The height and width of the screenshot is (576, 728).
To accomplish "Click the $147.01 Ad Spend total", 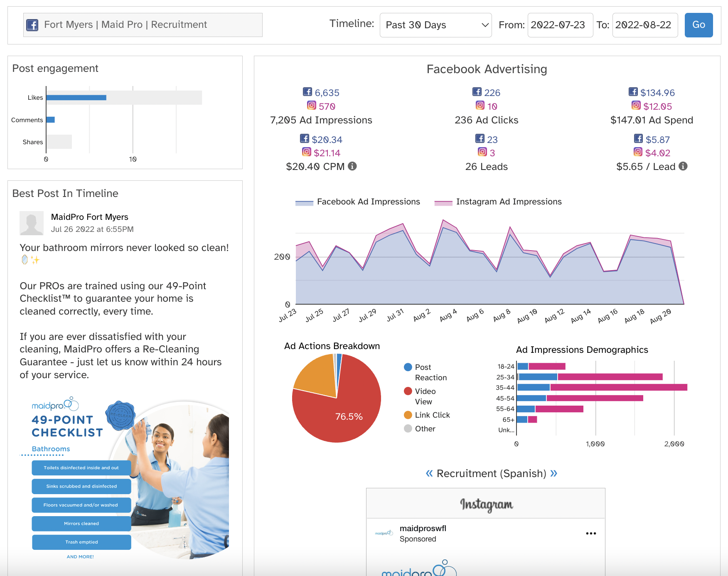I will point(652,120).
